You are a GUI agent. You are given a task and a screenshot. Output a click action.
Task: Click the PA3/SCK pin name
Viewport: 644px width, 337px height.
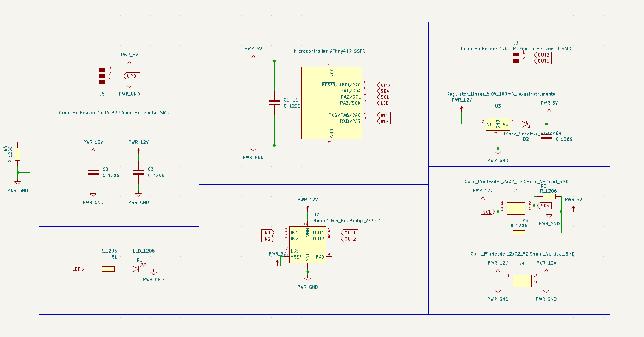click(350, 103)
